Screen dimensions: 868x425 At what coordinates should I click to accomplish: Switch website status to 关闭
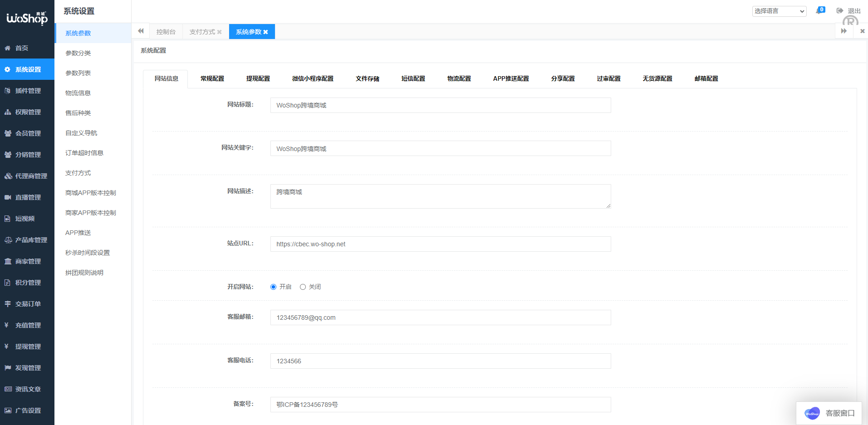point(303,287)
